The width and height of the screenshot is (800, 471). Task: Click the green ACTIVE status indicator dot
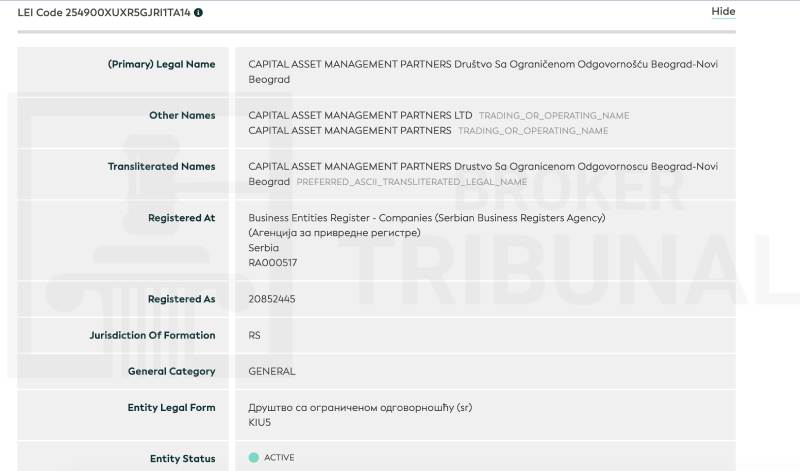254,458
